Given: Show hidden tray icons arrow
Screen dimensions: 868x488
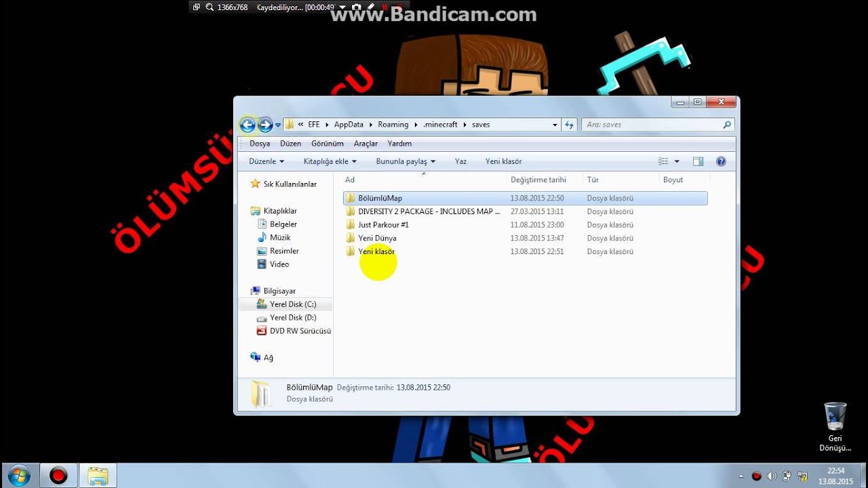Looking at the screenshot, I should tap(741, 476).
